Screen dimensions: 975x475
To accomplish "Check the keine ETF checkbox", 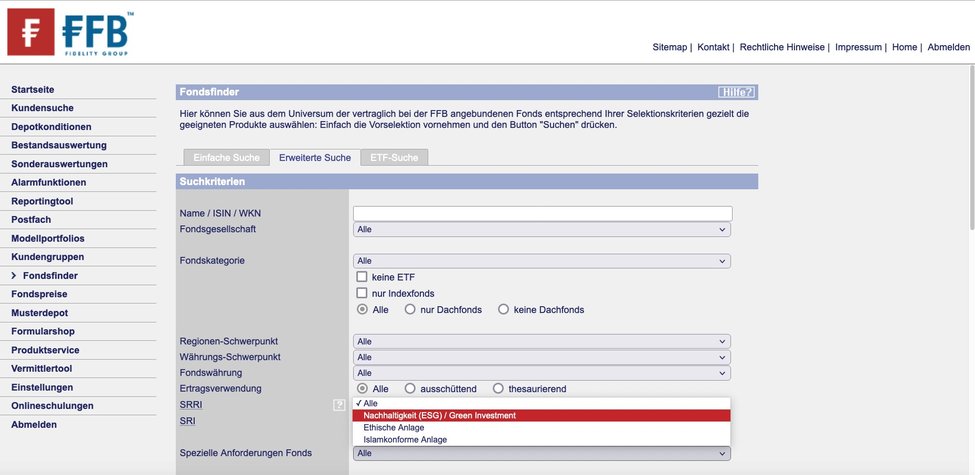I will (362, 277).
